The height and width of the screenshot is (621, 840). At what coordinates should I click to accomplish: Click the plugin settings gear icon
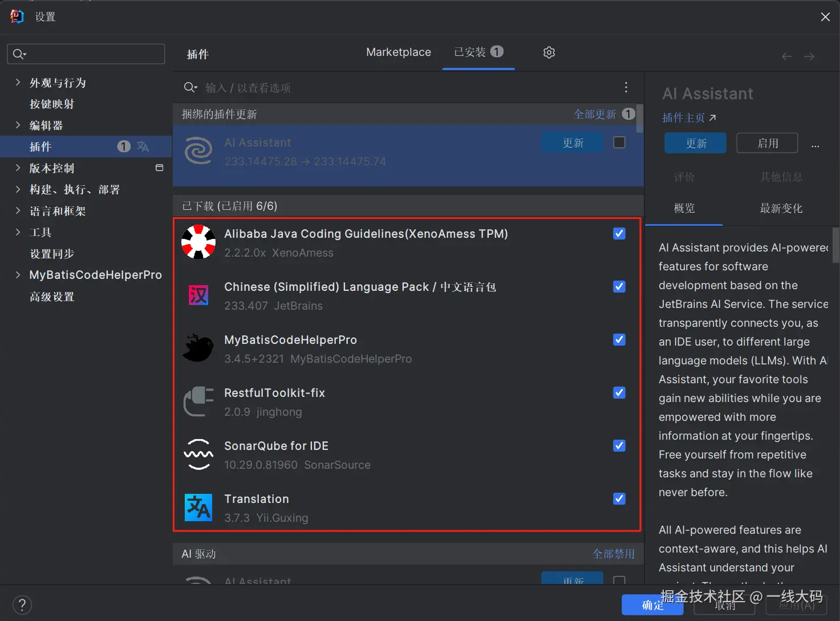(x=549, y=52)
